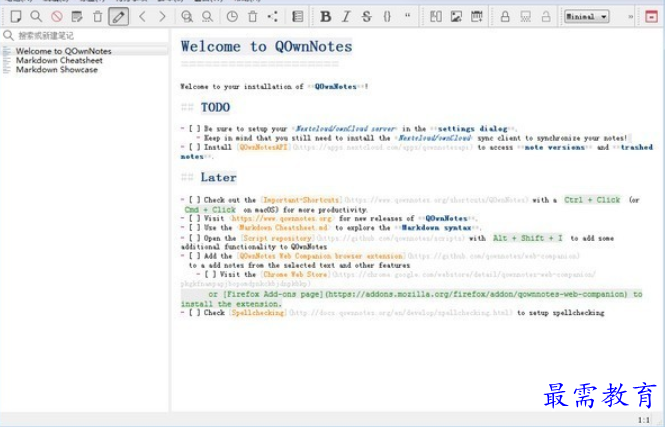Click the first padlock icon
665x427 pixels.
point(505,17)
